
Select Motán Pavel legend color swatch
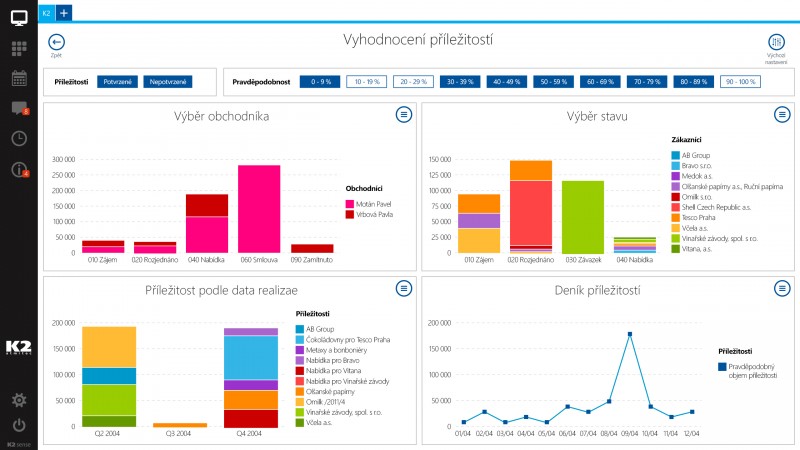pyautogui.click(x=349, y=203)
